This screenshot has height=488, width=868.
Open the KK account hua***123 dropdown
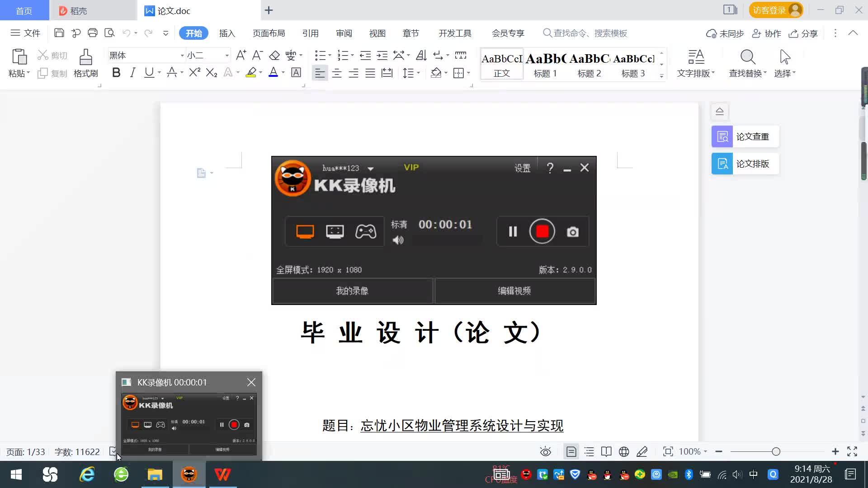point(371,169)
